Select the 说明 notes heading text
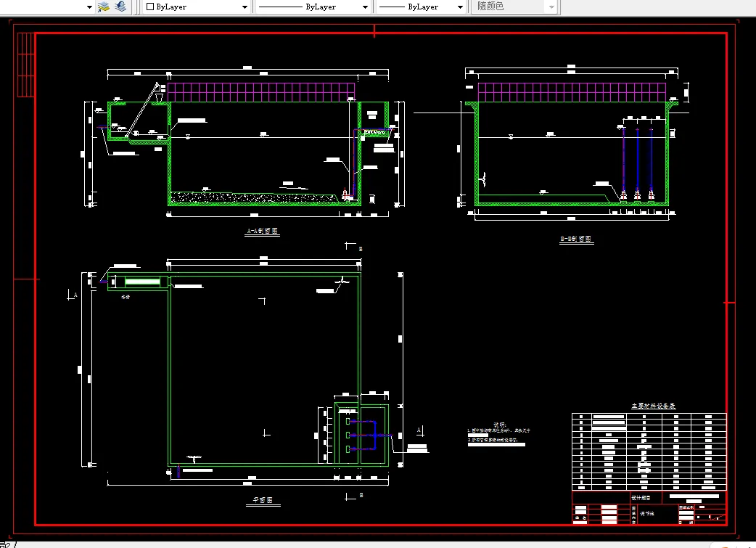756x548 pixels. [x=499, y=425]
